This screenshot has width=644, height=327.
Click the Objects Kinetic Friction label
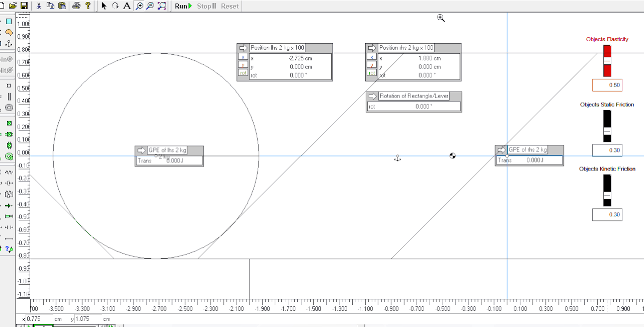click(x=607, y=169)
